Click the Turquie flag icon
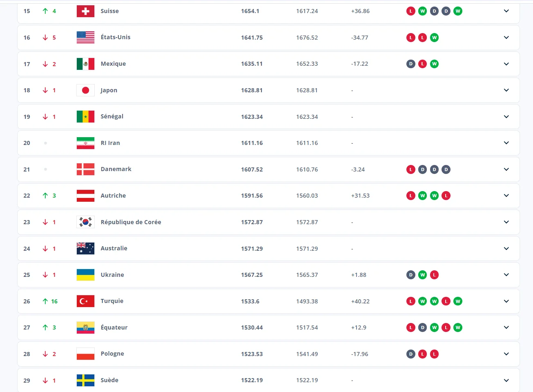Image resolution: width=533 pixels, height=392 pixels. tap(85, 301)
